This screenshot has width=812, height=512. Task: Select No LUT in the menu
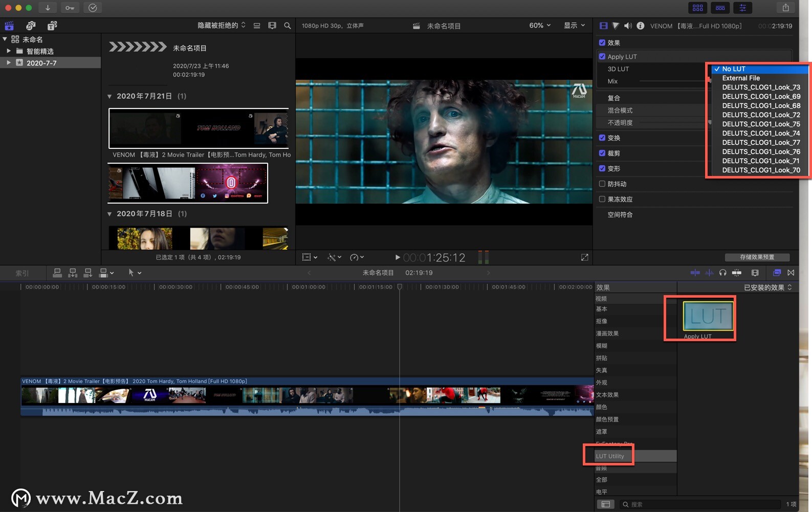[760, 69]
